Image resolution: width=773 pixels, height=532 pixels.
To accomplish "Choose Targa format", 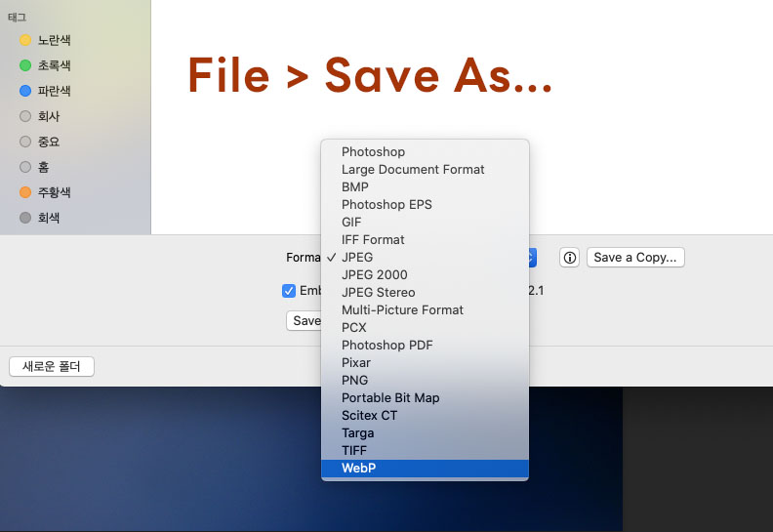I will (x=425, y=433).
